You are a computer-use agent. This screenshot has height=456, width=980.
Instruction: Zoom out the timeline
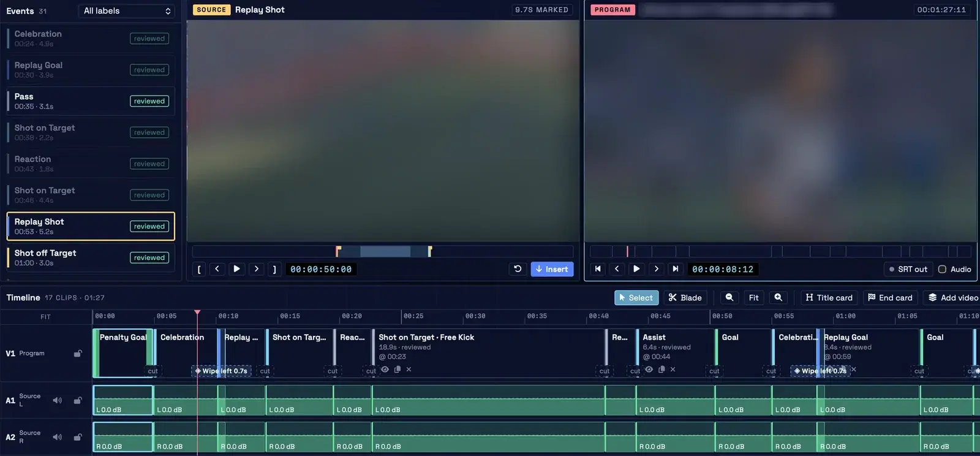coord(729,298)
